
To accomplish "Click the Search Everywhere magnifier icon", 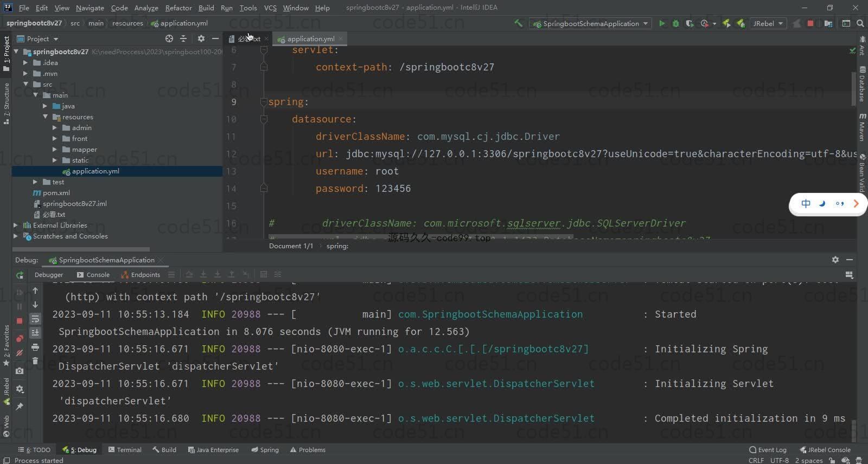I will tap(860, 23).
